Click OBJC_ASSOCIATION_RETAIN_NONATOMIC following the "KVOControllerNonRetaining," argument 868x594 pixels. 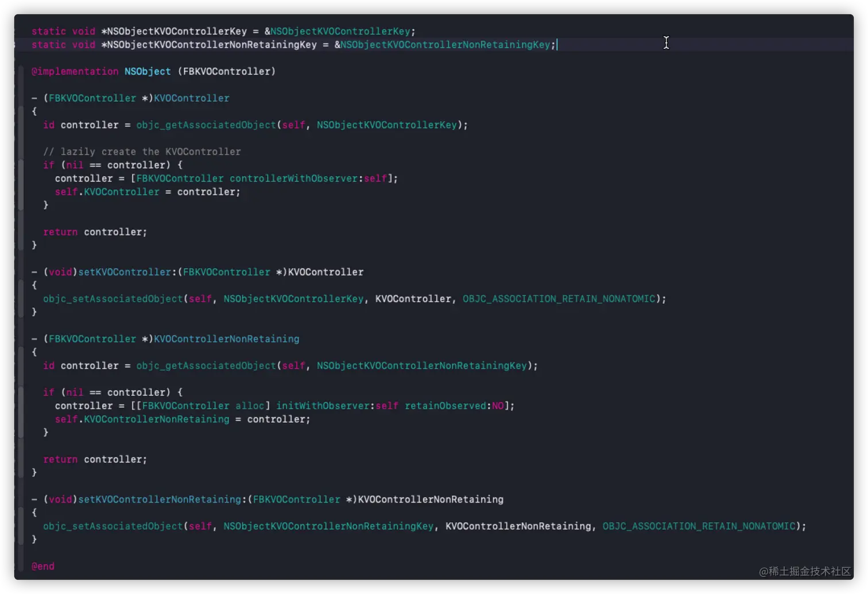coord(699,526)
